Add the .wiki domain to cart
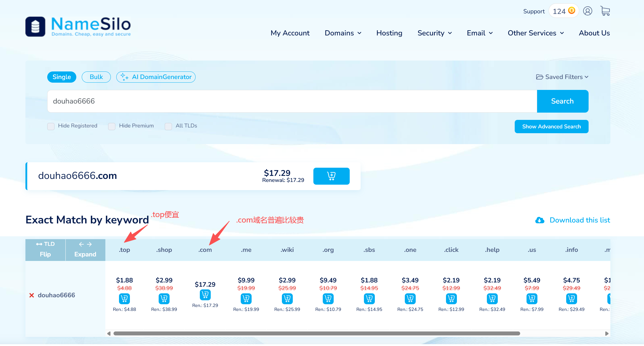Image resolution: width=644 pixels, height=346 pixels. (287, 299)
